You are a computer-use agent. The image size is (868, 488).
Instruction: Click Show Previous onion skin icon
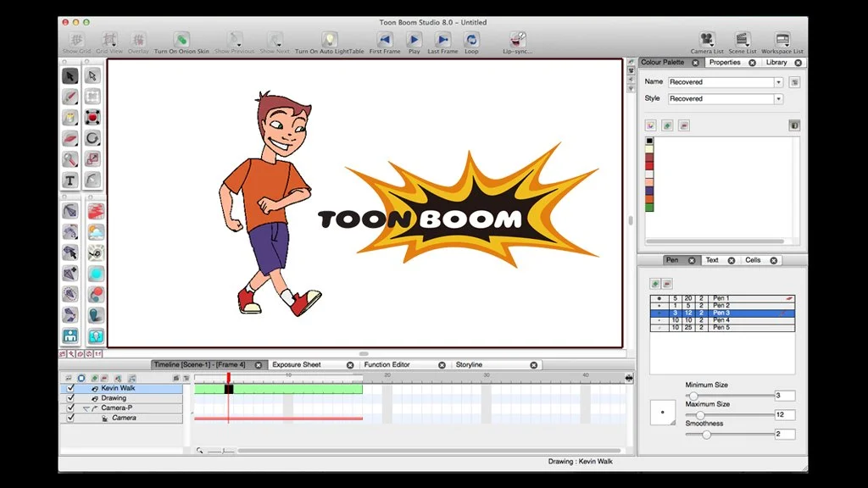pos(234,43)
